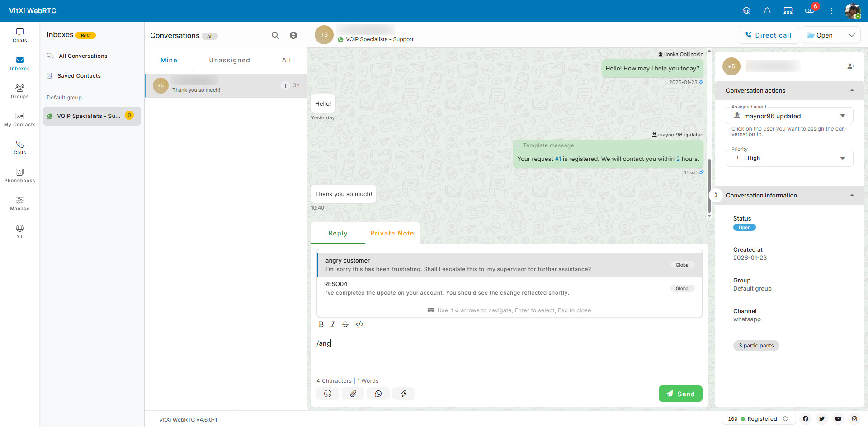868x427 pixels.
Task: Open Phonebooks in left sidebar
Action: point(20,175)
